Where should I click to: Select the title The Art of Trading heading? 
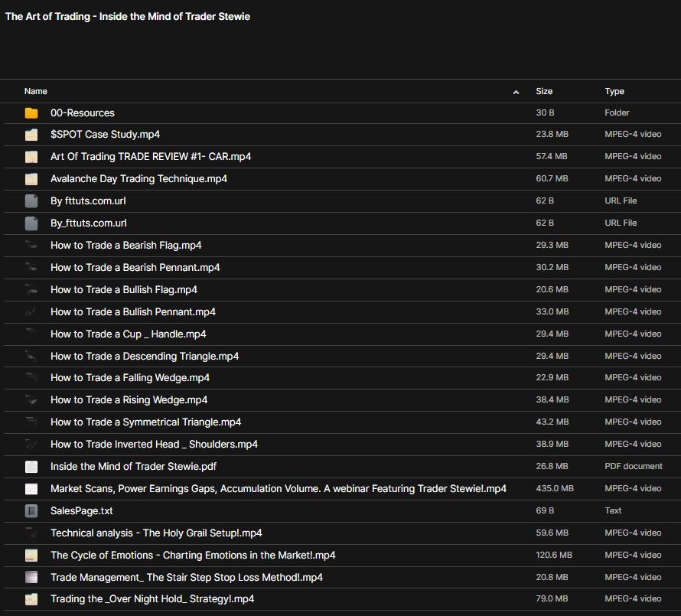click(x=127, y=16)
